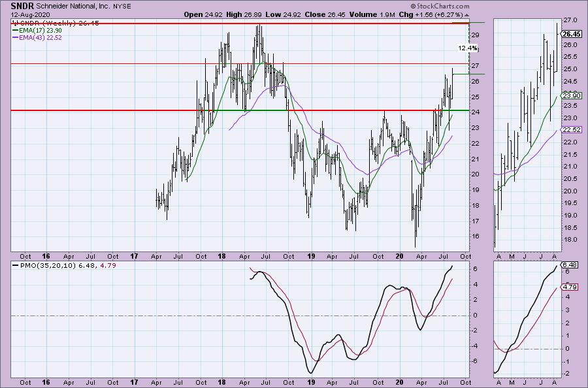Click the black PMO legend line swatch
Screen dimensions: 588x388
click(16, 265)
